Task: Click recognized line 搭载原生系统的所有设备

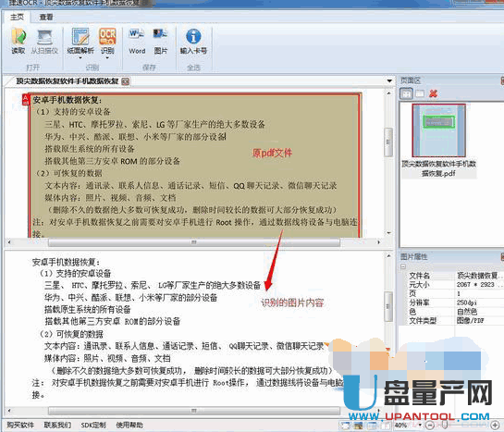Action: (x=88, y=310)
